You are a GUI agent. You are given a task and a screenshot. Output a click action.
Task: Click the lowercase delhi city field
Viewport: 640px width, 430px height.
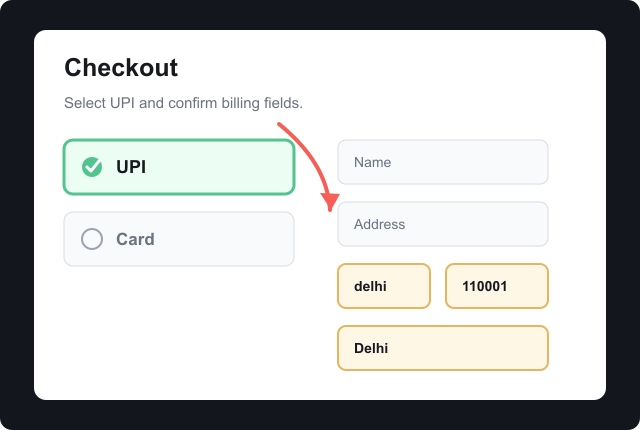(384, 286)
